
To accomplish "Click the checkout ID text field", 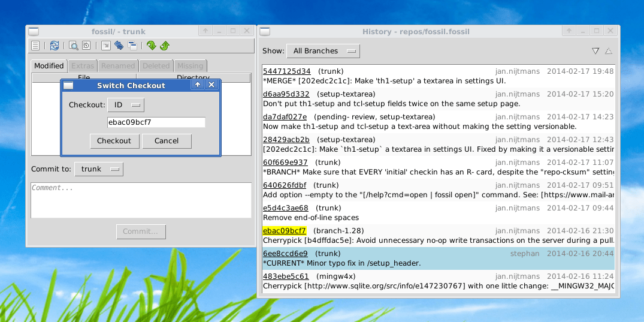I will (156, 122).
